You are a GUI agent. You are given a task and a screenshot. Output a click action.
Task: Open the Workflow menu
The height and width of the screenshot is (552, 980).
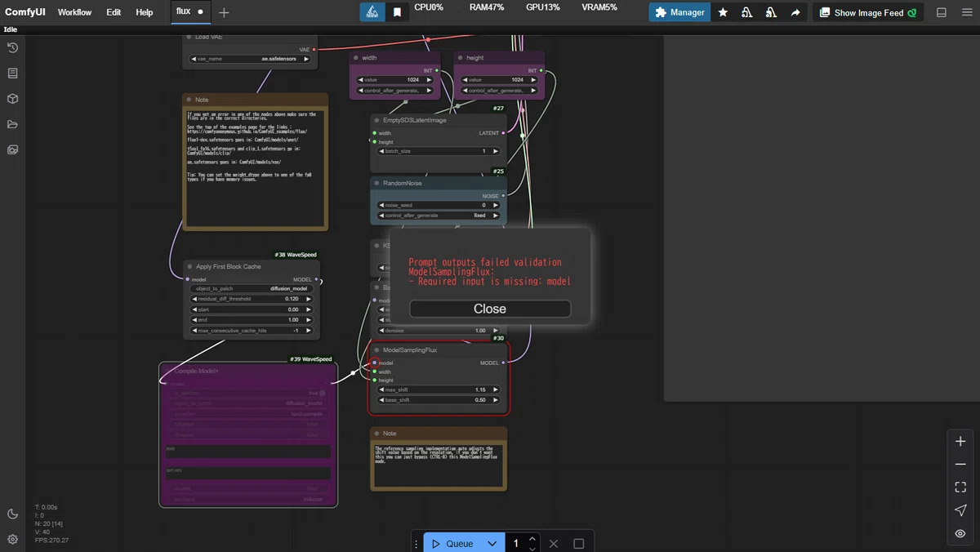[x=74, y=12]
